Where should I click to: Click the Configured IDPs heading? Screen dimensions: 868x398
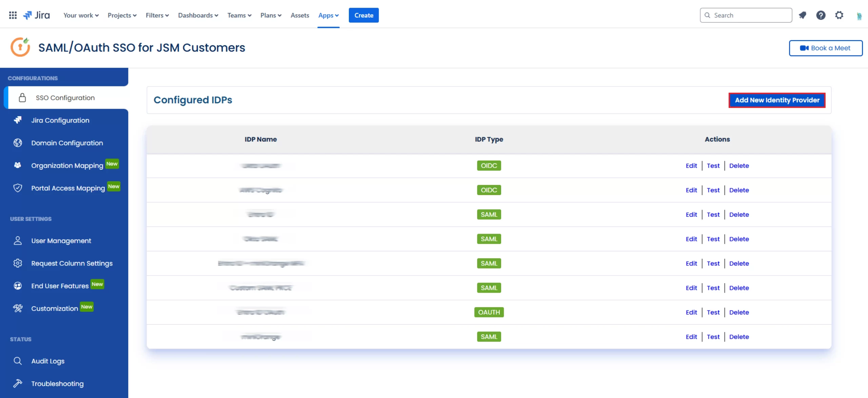193,100
